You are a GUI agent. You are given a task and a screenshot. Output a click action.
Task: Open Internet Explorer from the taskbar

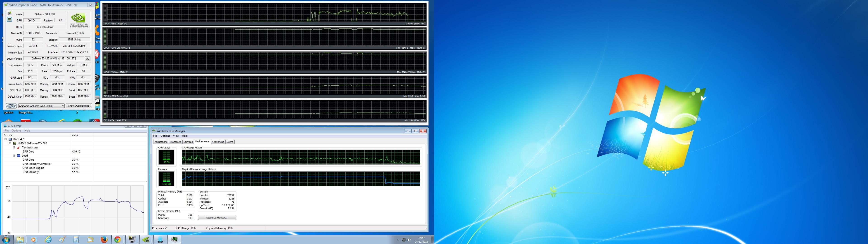pos(49,240)
